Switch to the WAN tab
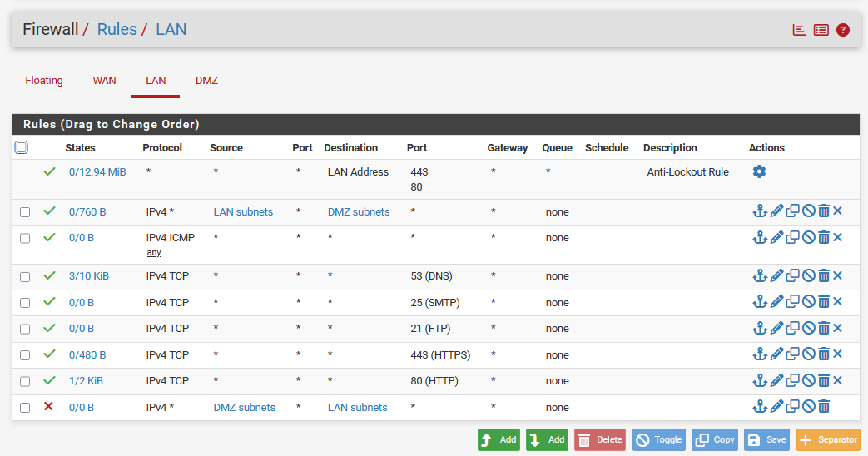This screenshot has width=868, height=456. pos(104,81)
